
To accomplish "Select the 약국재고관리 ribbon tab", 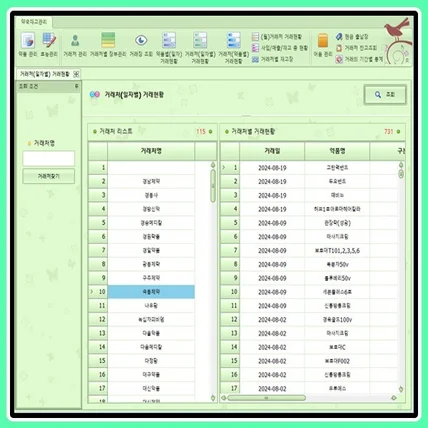I will [x=34, y=22].
